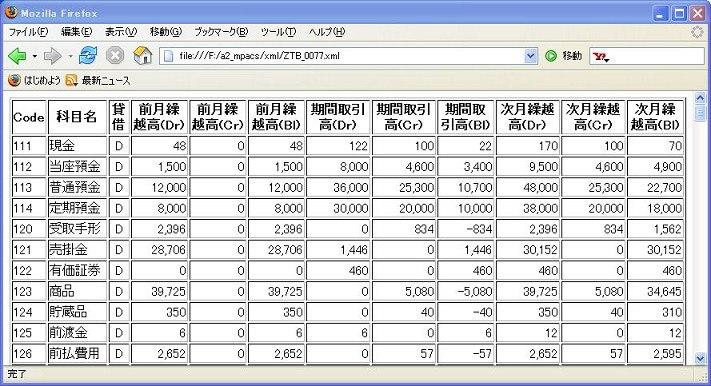Screen dimensions: 711x386
Task: Open the はじめよう bookmark
Action: pyautogui.click(x=34, y=81)
